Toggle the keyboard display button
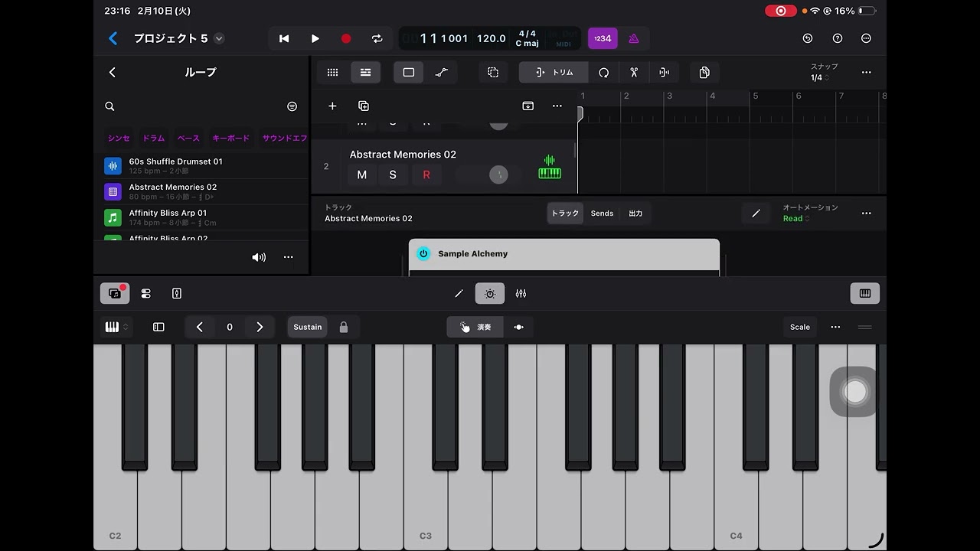Viewport: 980px width, 551px height. point(865,293)
